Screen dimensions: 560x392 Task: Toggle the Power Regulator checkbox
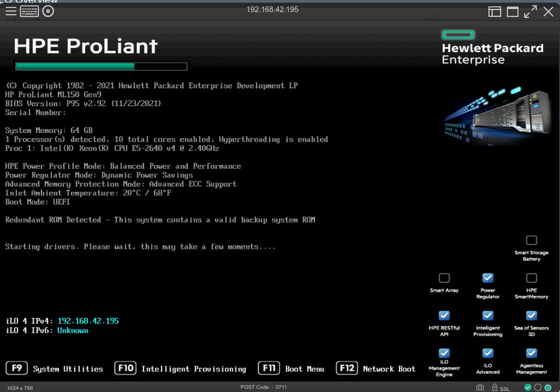click(488, 278)
